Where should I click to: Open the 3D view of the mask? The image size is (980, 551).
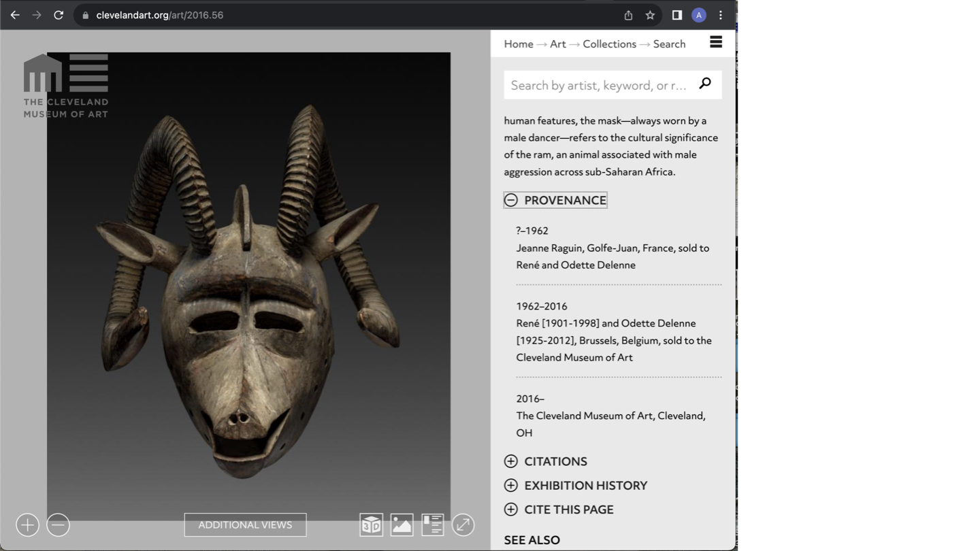point(371,525)
